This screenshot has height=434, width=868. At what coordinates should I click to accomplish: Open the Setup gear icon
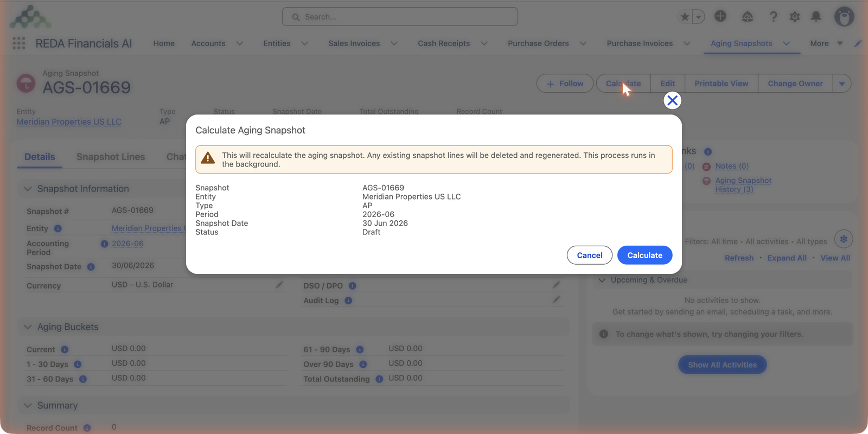click(795, 17)
